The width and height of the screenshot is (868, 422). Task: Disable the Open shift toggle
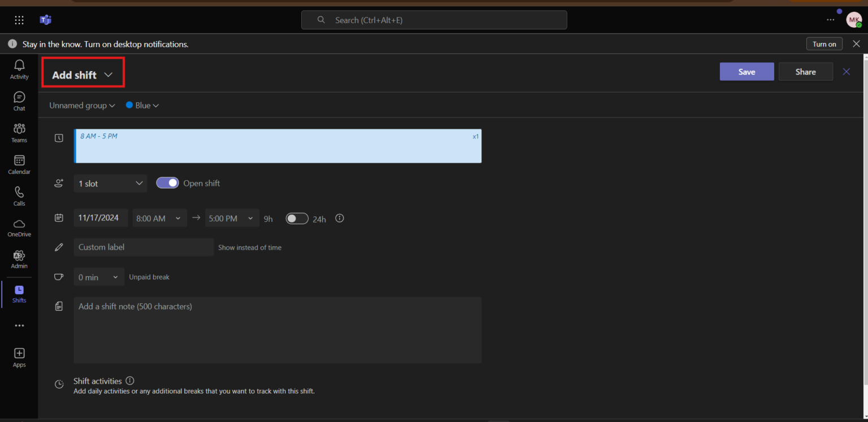(167, 183)
